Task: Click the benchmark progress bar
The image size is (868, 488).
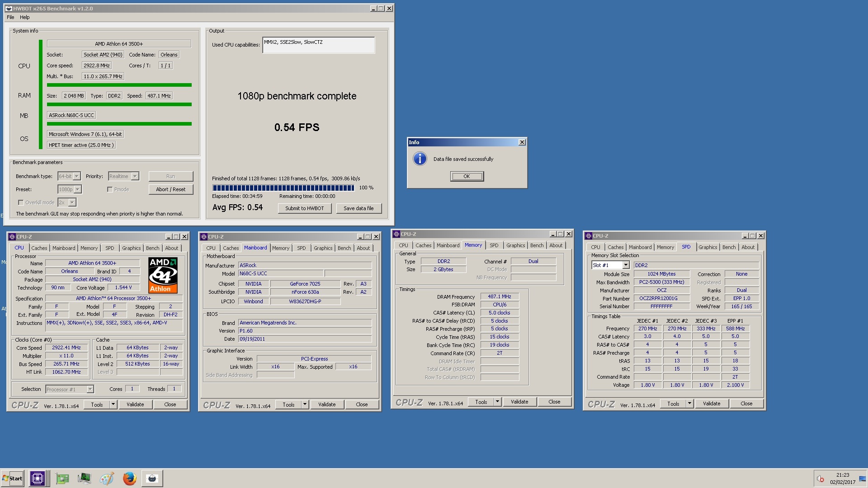Action: coord(283,188)
